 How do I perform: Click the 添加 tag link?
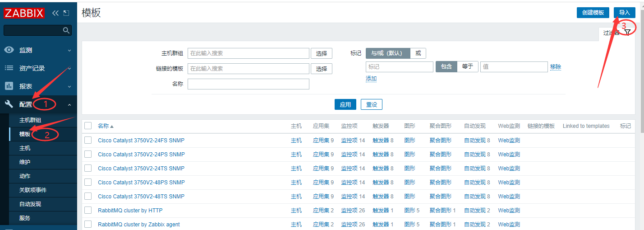[x=371, y=79]
